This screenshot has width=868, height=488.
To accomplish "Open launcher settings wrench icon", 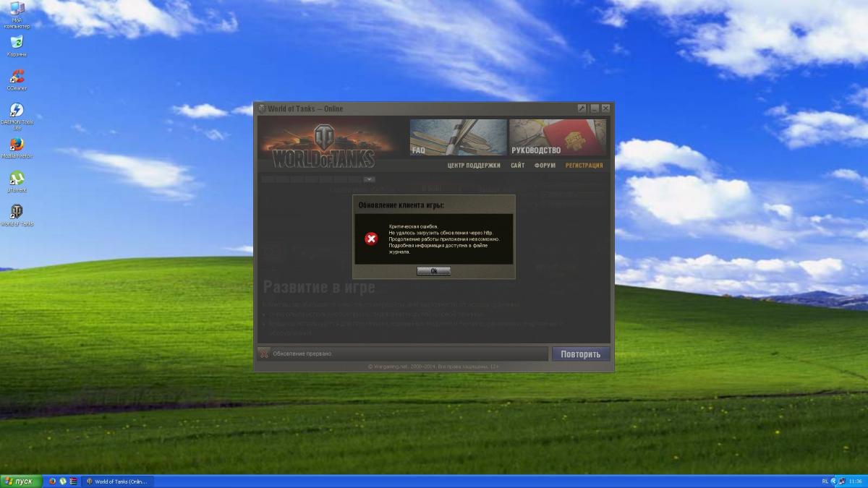I will click(x=582, y=108).
